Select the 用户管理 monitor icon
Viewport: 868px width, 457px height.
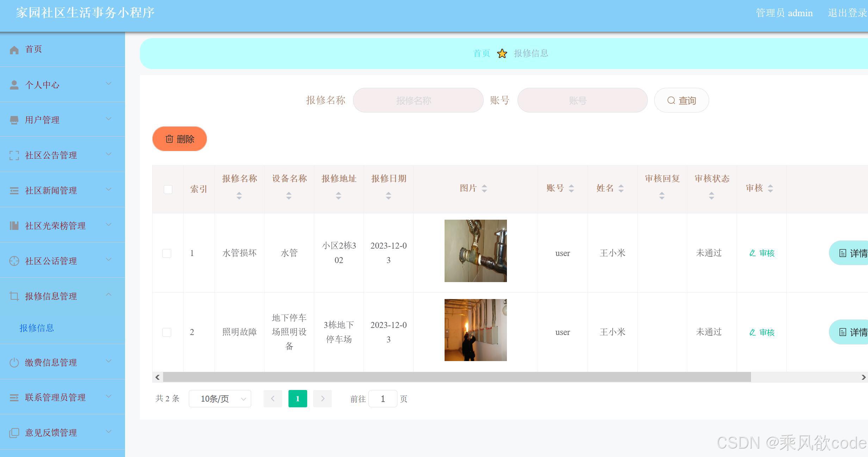click(14, 119)
